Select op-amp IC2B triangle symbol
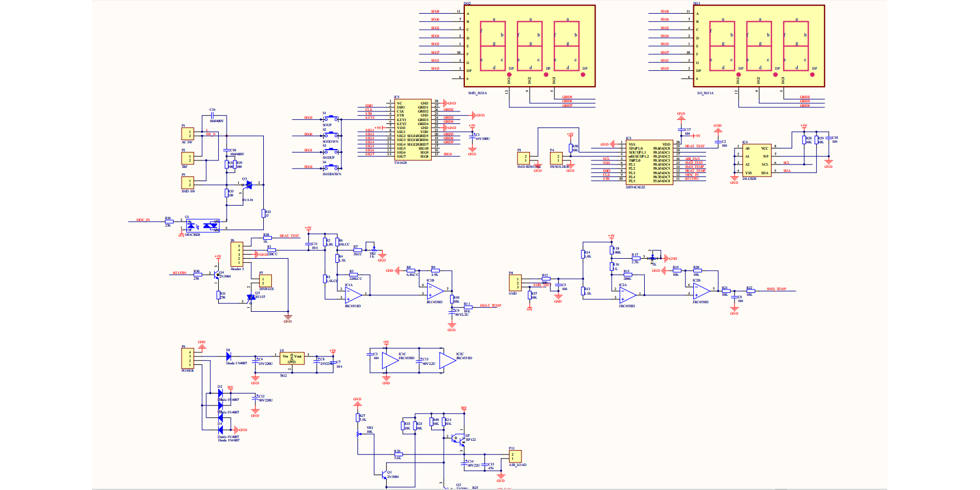This screenshot has width=980, height=490. pos(702,291)
